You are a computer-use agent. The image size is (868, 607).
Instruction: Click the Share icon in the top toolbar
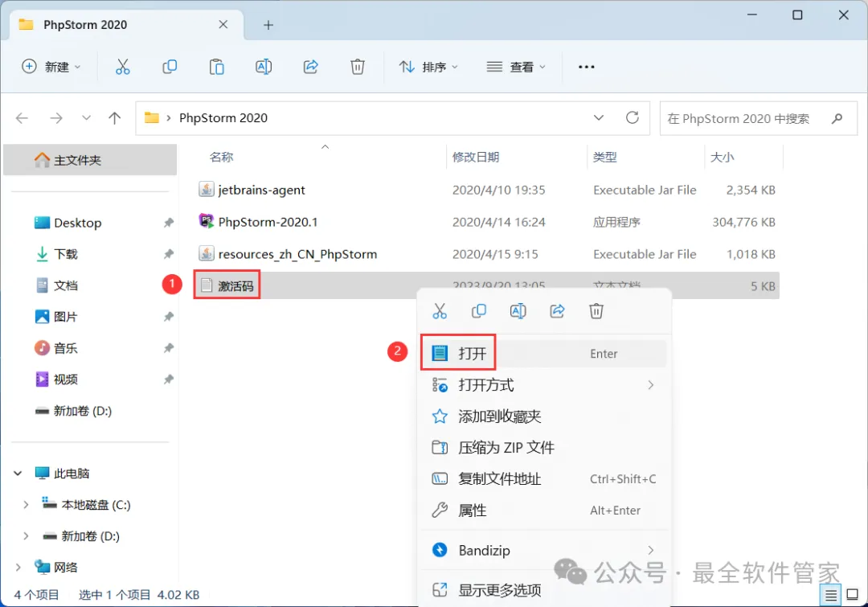[x=310, y=67]
